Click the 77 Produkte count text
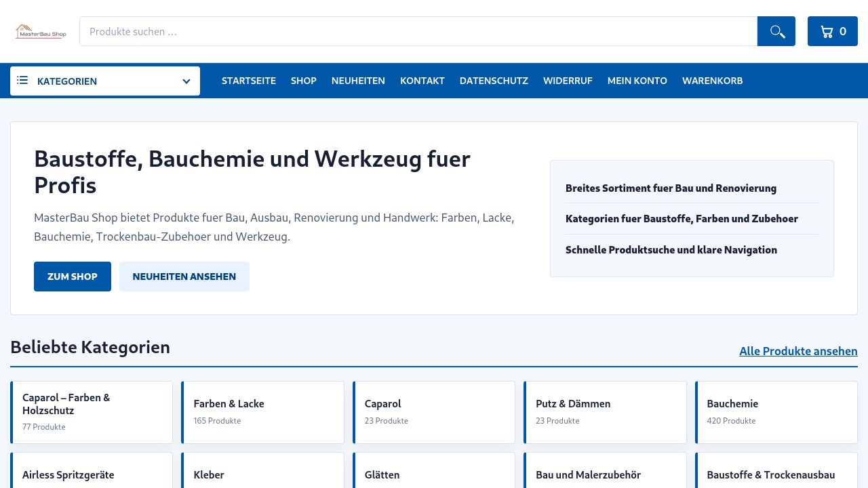Viewport: 868px width, 488px height. 44,427
